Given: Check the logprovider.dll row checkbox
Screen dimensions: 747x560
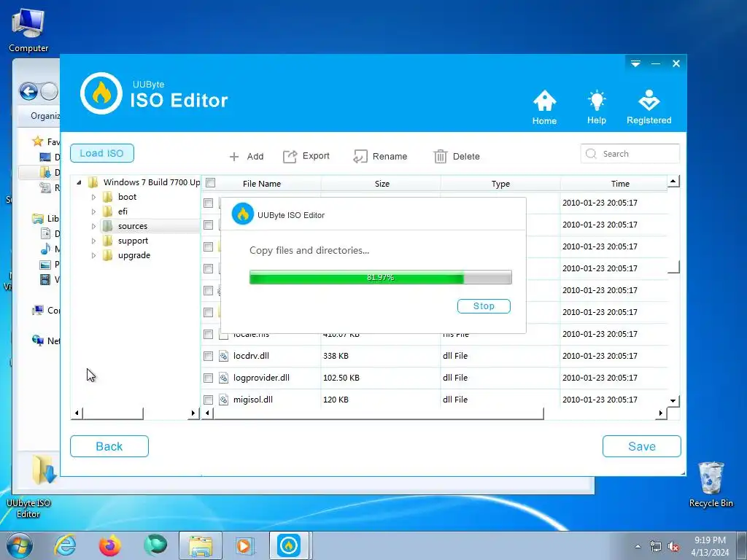Looking at the screenshot, I should [x=208, y=378].
